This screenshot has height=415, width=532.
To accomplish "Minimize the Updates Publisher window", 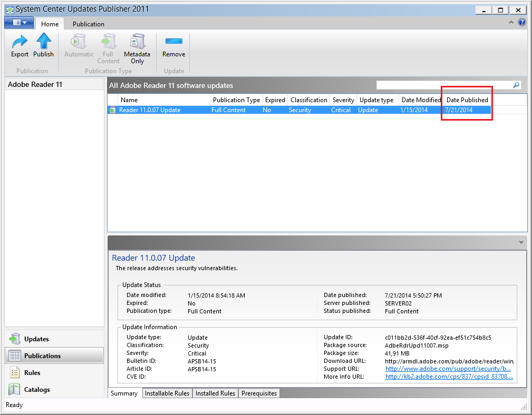I will click(484, 10).
